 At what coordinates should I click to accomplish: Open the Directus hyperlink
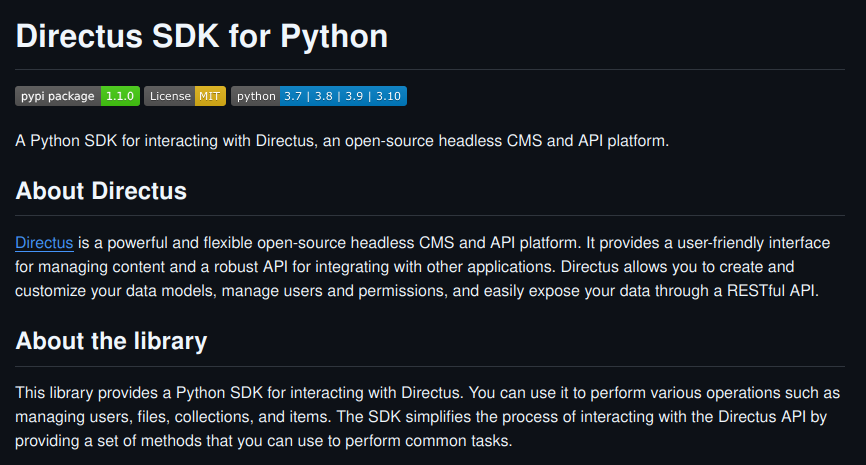(x=44, y=243)
